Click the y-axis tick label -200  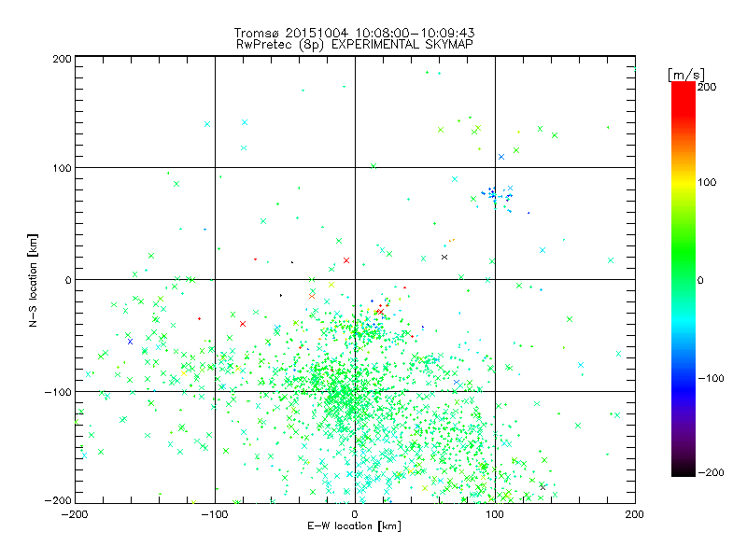[x=58, y=501]
